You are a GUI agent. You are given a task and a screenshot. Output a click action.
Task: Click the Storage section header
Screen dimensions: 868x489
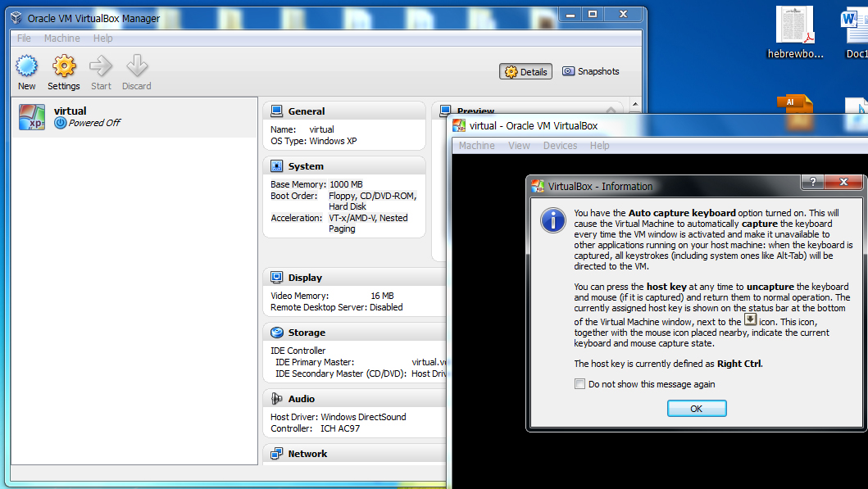355,333
